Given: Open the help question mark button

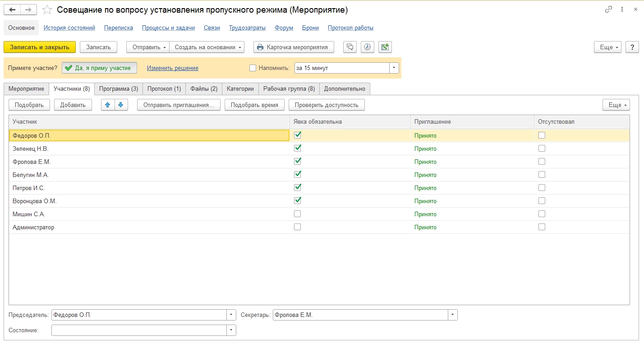Looking at the screenshot, I should point(632,47).
